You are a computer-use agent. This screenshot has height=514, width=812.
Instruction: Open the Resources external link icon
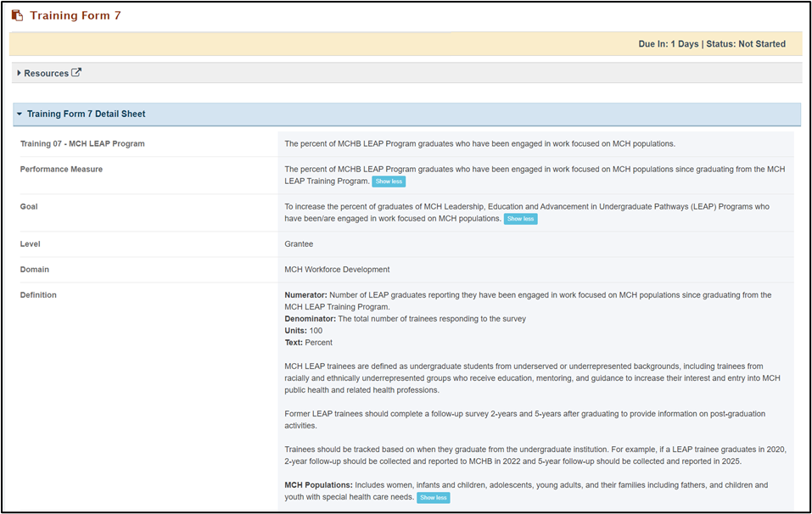pos(76,72)
